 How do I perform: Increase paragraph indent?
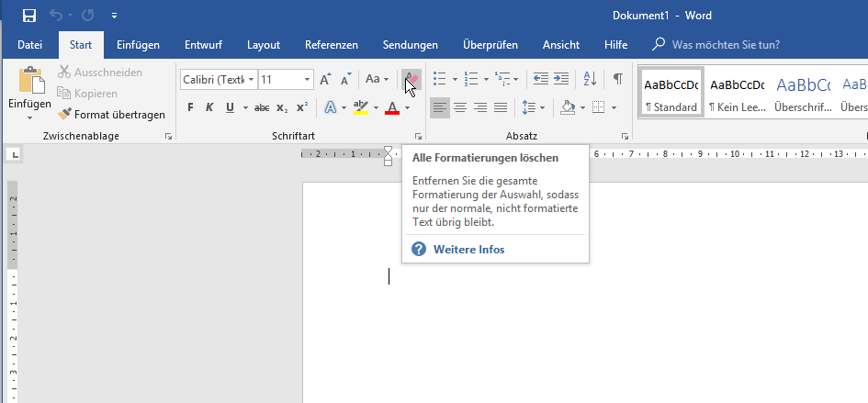pos(561,79)
